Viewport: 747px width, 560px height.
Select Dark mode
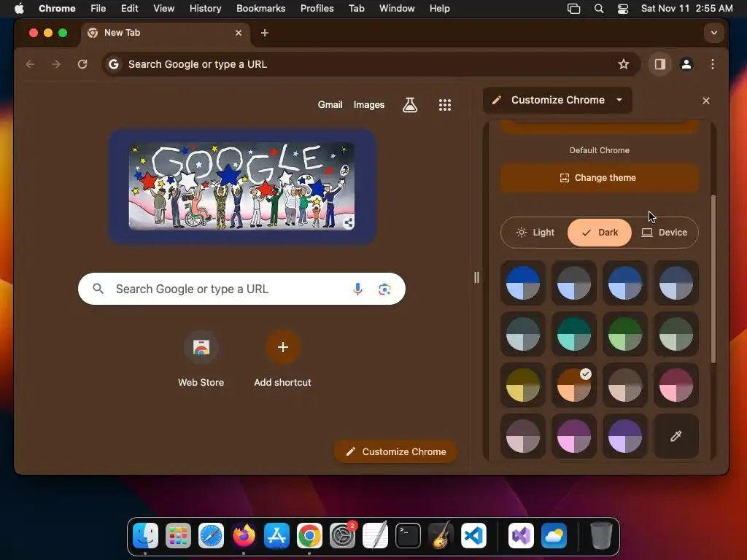(x=600, y=233)
